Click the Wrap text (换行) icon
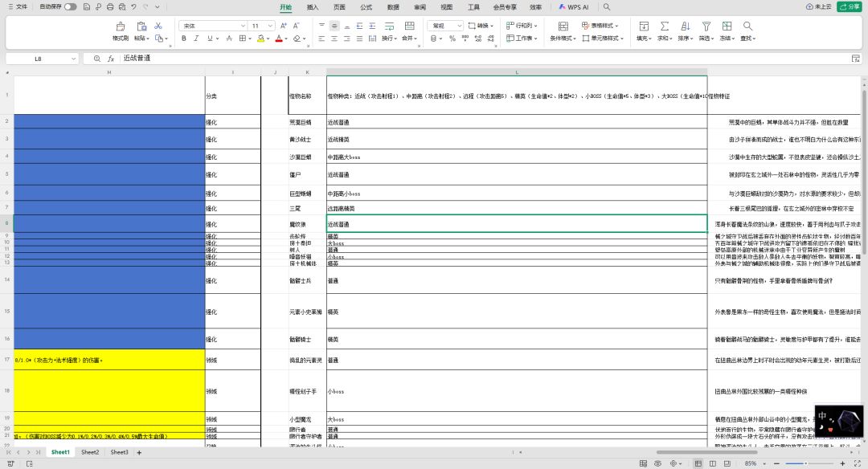Image resolution: width=868 pixels, height=469 pixels. 389,26
